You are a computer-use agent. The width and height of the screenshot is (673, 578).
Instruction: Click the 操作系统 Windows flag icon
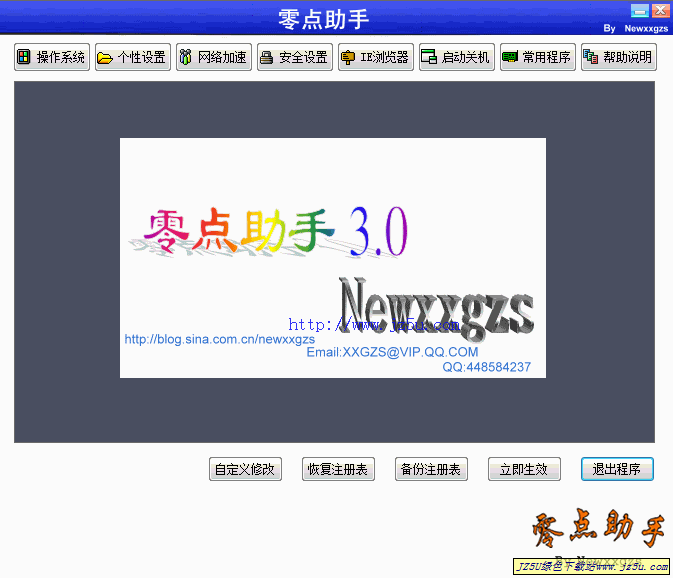24,57
